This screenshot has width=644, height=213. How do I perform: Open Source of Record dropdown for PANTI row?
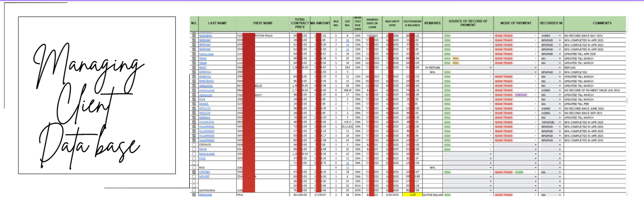[x=490, y=67]
